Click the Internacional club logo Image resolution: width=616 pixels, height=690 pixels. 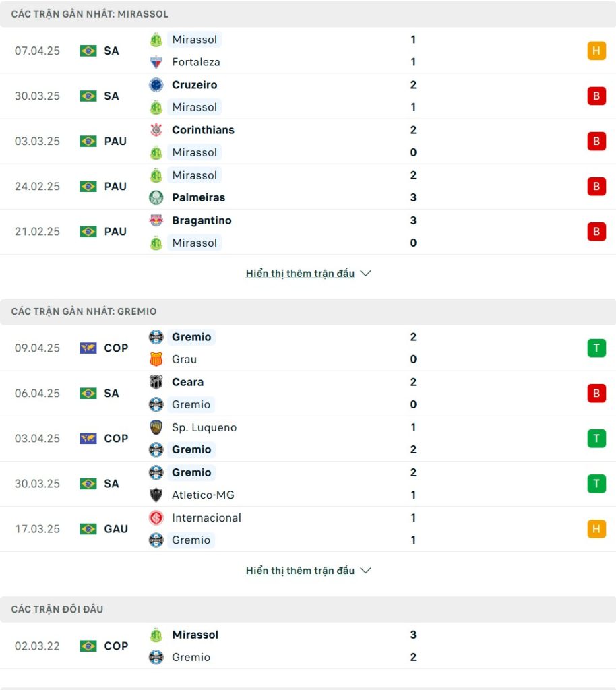point(156,517)
